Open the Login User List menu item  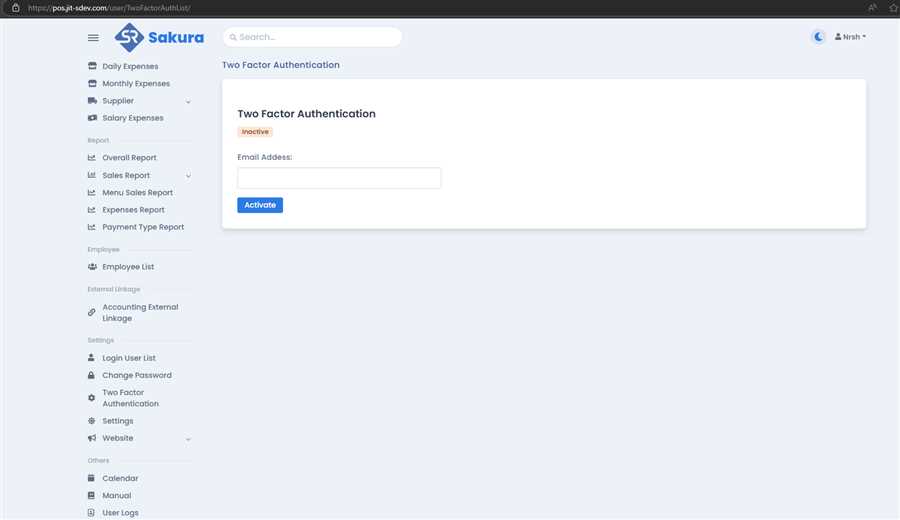coord(129,358)
